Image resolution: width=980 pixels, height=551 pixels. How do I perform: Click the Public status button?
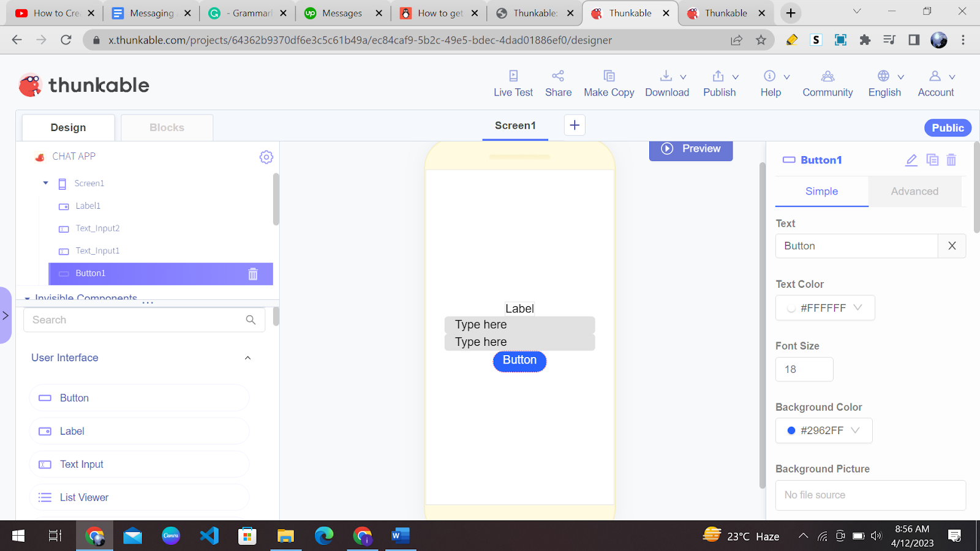click(948, 128)
